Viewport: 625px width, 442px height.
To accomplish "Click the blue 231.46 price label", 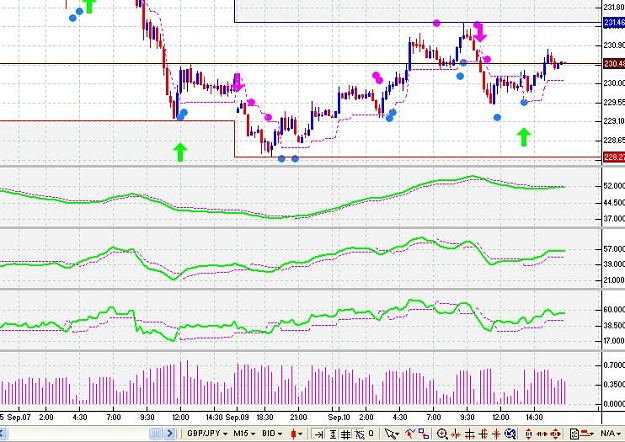I will click(x=614, y=22).
